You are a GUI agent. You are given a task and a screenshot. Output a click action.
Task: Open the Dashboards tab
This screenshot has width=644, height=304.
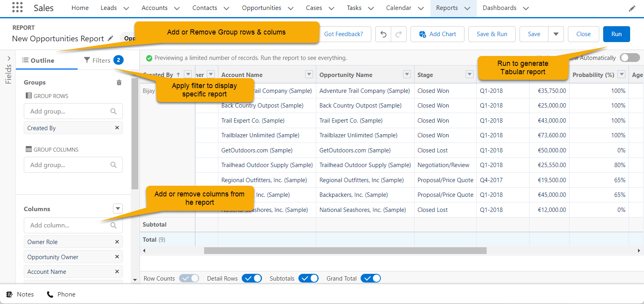tap(499, 8)
